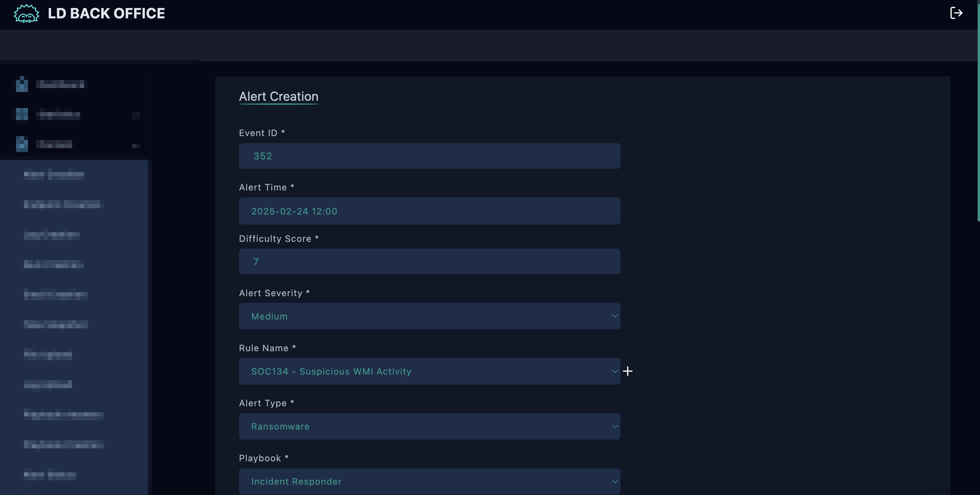The image size is (980, 495).
Task: Click the LD Back Office hedgehog logo
Action: (26, 13)
